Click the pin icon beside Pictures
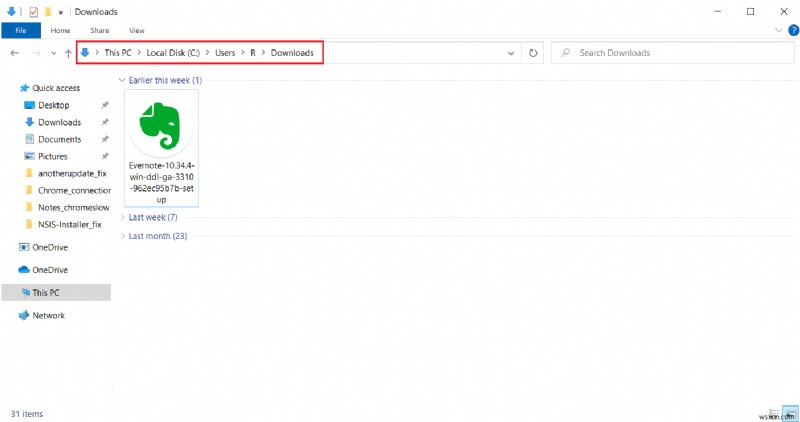 (x=105, y=156)
